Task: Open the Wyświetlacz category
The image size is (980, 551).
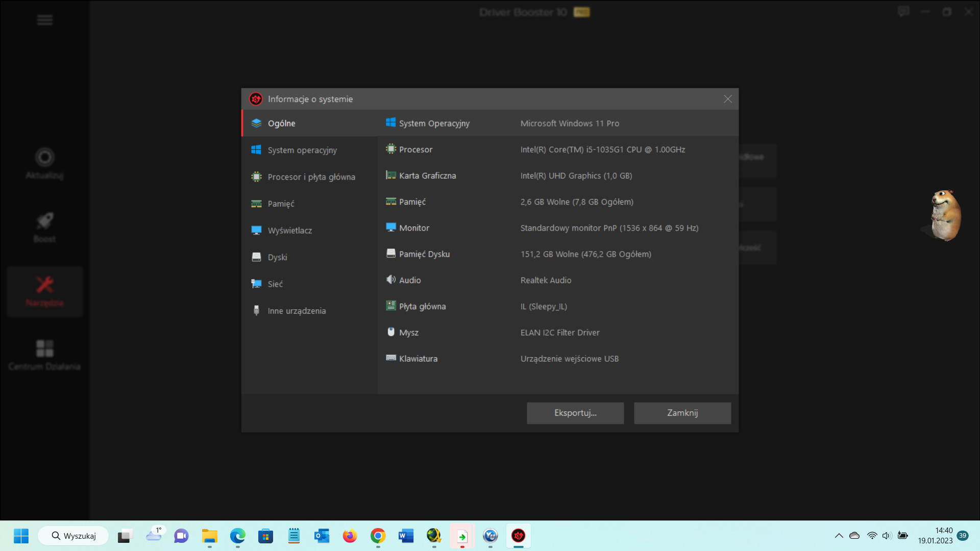Action: pyautogui.click(x=309, y=231)
